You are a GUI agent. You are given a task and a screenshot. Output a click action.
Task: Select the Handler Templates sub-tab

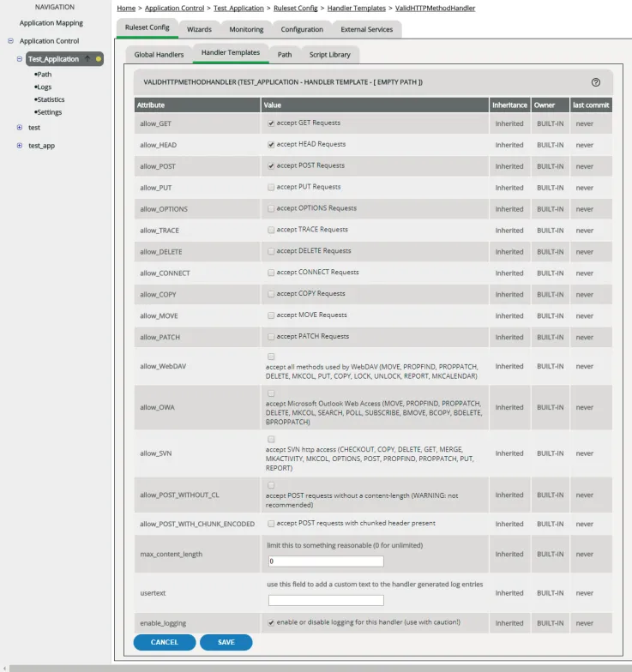231,53
